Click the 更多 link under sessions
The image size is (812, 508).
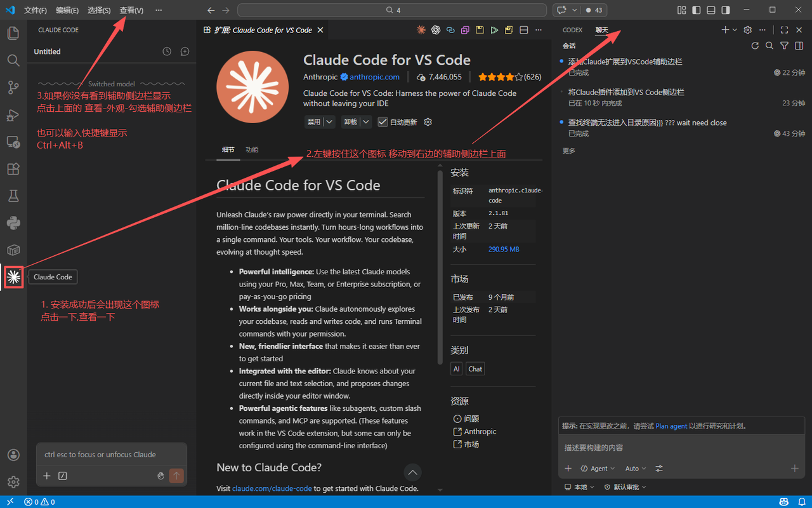tap(569, 150)
